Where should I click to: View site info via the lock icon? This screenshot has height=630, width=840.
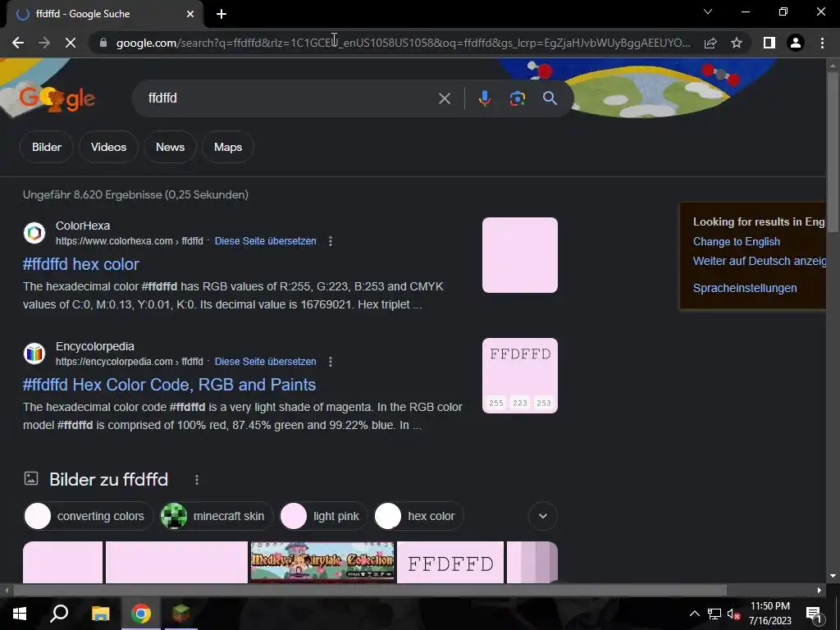103,43
